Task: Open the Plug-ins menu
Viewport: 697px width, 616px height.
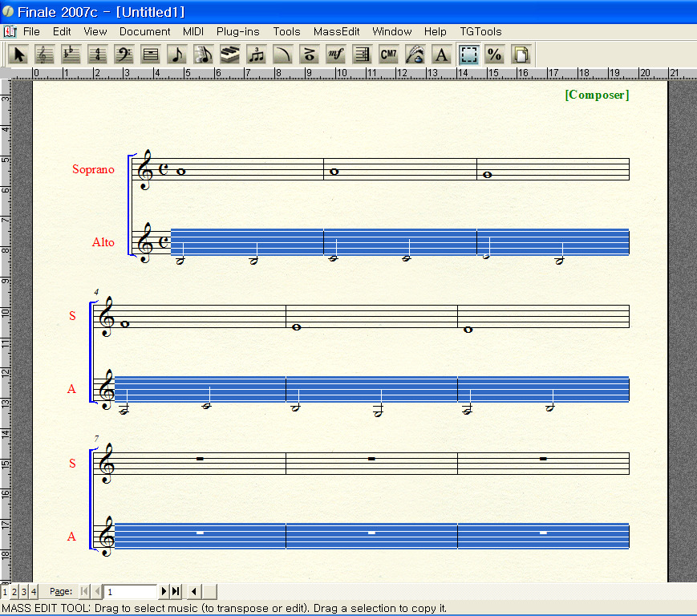Action: (x=238, y=31)
